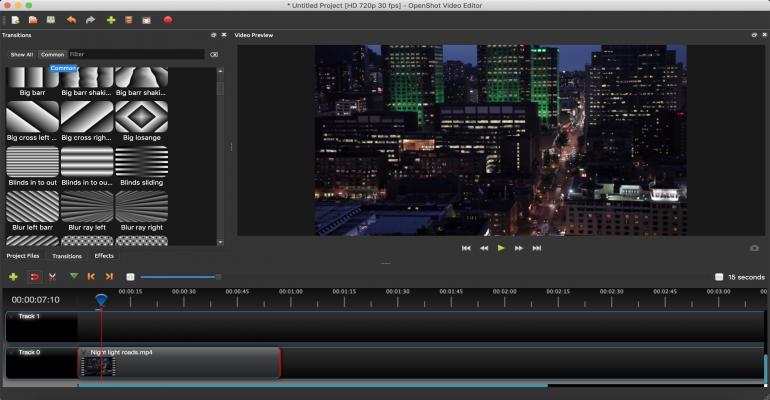Click the New Project icon in toolbar
770x400 pixels.
pos(15,19)
